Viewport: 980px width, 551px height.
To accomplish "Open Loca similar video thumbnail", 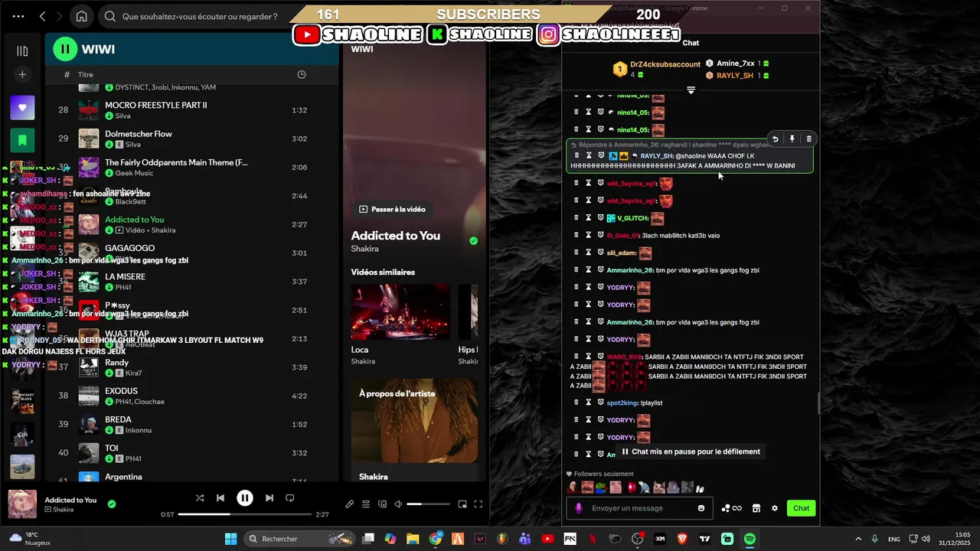I will (x=400, y=311).
